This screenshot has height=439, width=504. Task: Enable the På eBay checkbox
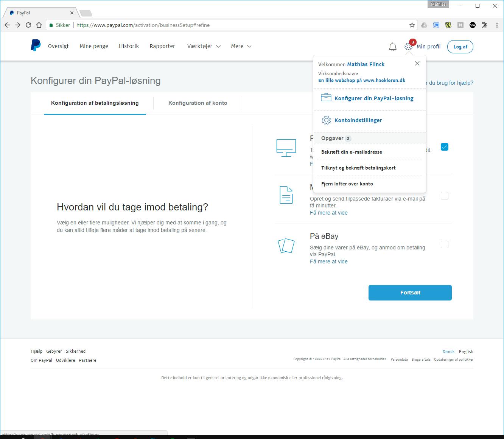[x=445, y=244]
